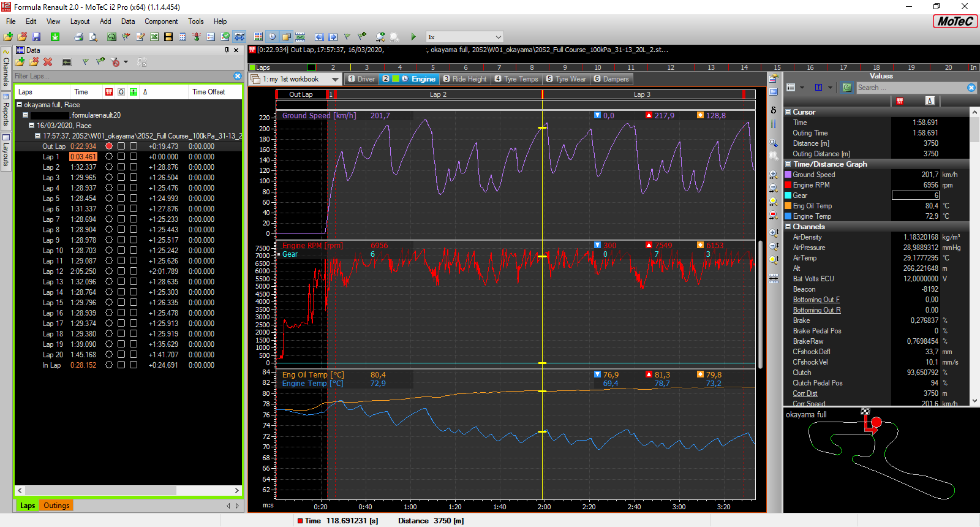This screenshot has width=980, height=527.
Task: Clear the Values panel search field
Action: tap(971, 88)
